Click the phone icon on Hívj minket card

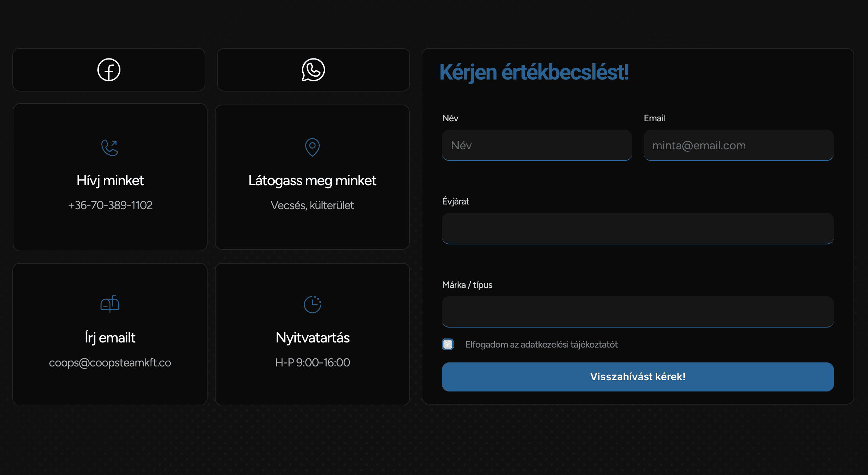110,147
